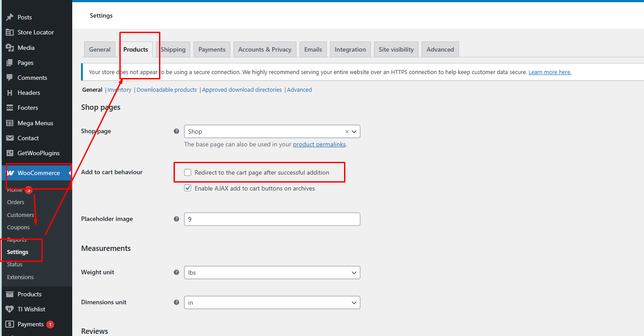This screenshot has height=336, width=644.
Task: Switch to the Products settings tab
Action: click(136, 49)
